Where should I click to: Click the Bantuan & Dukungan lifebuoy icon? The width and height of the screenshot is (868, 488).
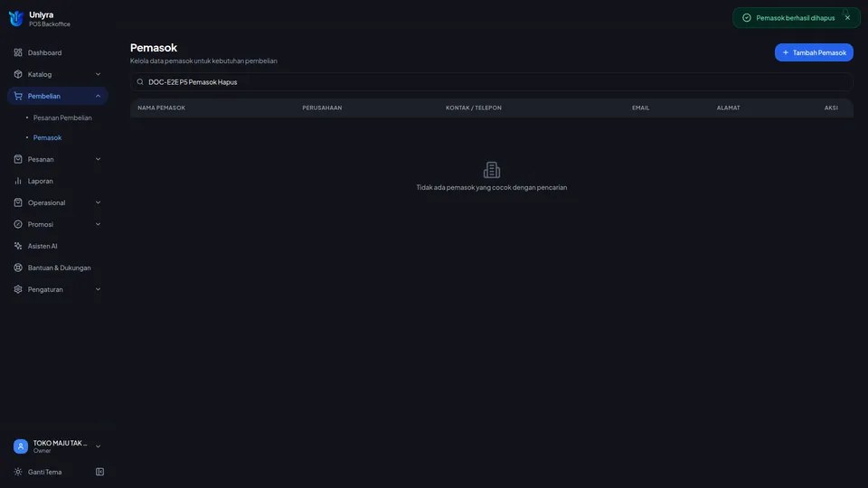point(18,267)
